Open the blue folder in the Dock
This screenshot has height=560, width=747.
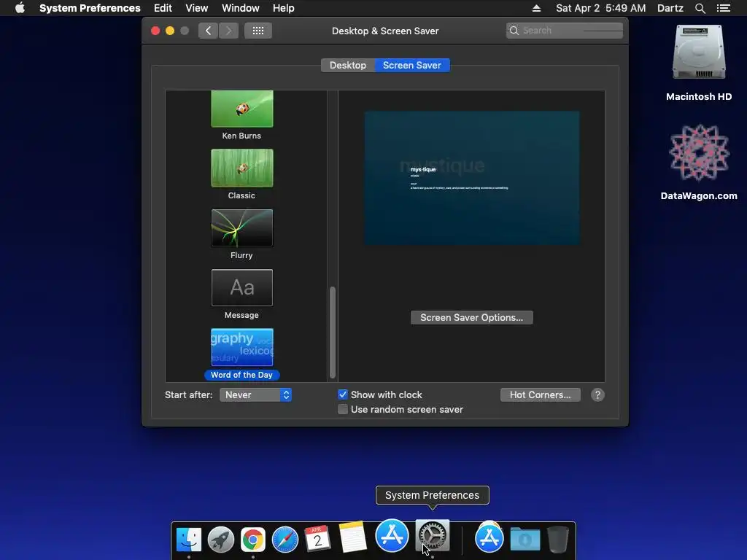pyautogui.click(x=525, y=540)
